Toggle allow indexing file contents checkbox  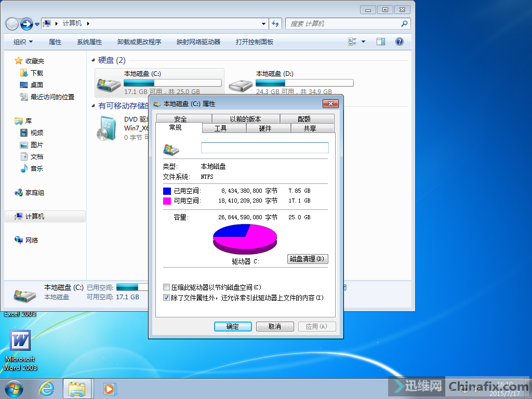166,298
